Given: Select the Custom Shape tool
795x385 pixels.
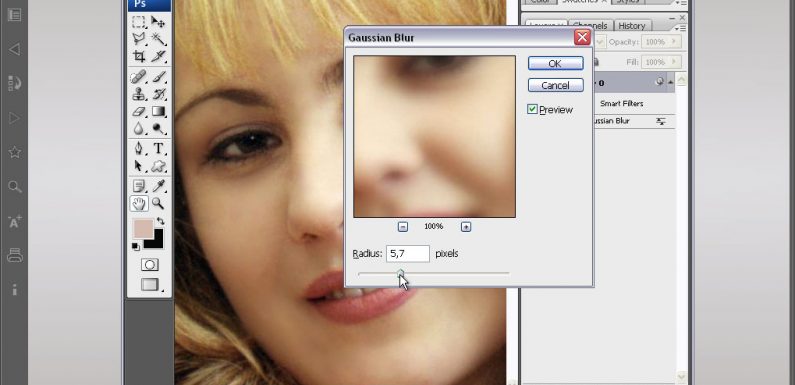Looking at the screenshot, I should point(158,166).
